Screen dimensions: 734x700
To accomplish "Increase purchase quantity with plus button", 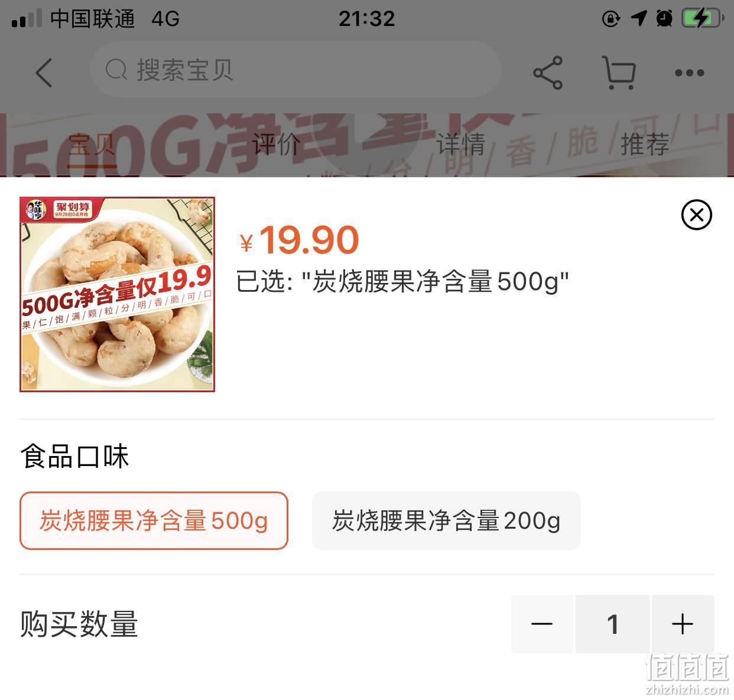I will pyautogui.click(x=683, y=624).
